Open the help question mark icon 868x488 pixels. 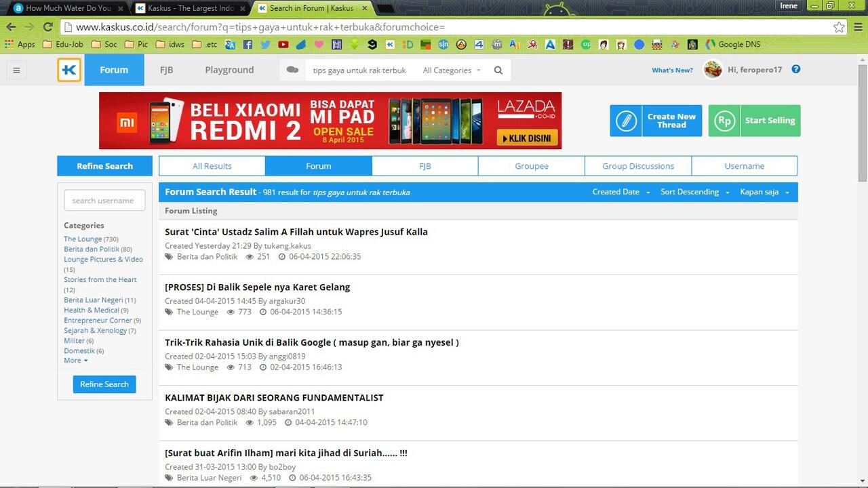click(796, 69)
